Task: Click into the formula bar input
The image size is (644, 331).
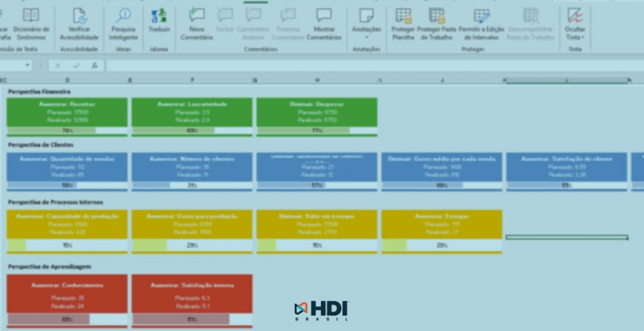Action: 375,66
